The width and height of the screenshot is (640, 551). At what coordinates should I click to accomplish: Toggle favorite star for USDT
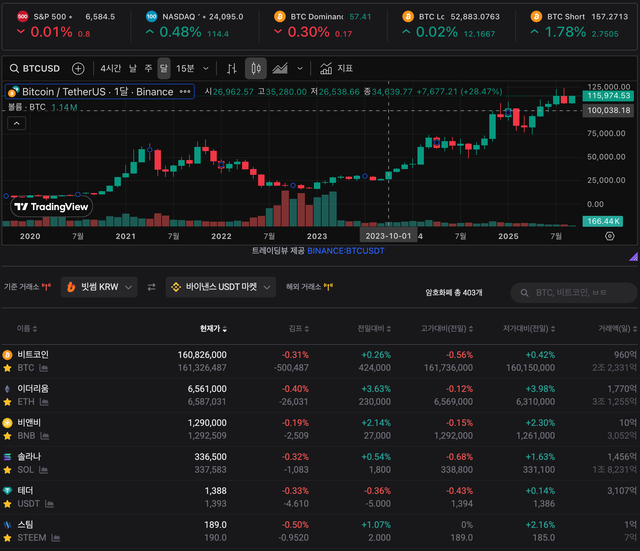tap(7, 504)
